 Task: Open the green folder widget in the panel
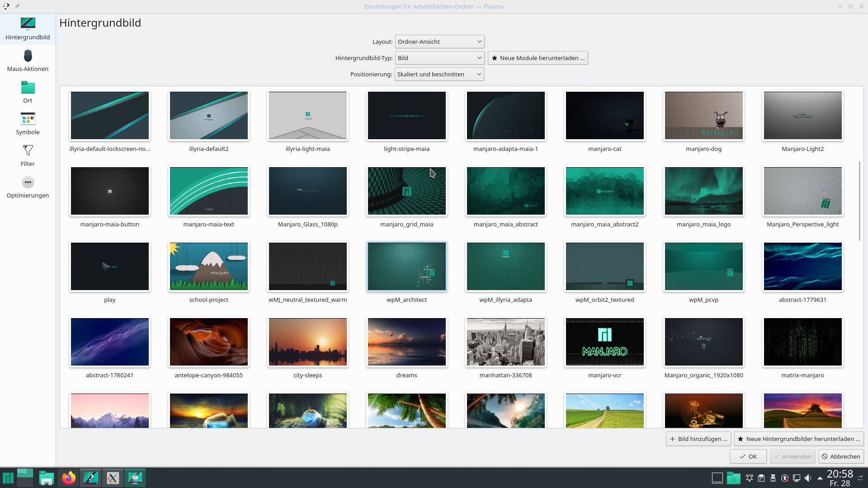[x=734, y=478]
